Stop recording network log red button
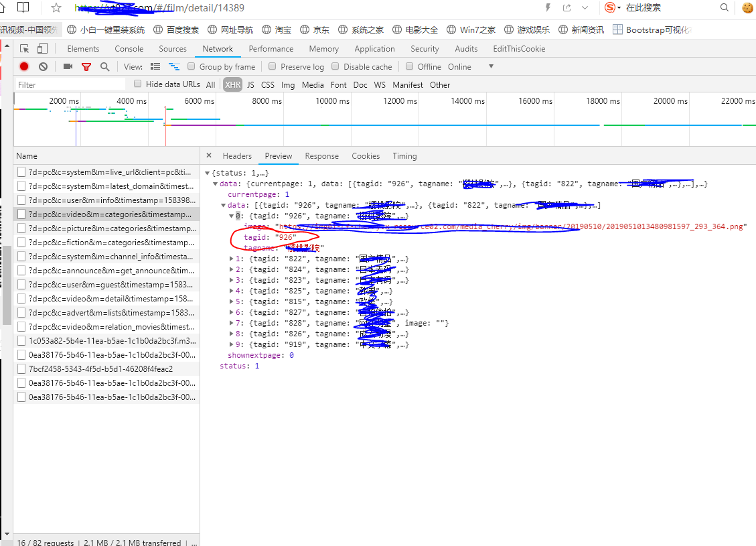The image size is (756, 546). pyautogui.click(x=24, y=66)
